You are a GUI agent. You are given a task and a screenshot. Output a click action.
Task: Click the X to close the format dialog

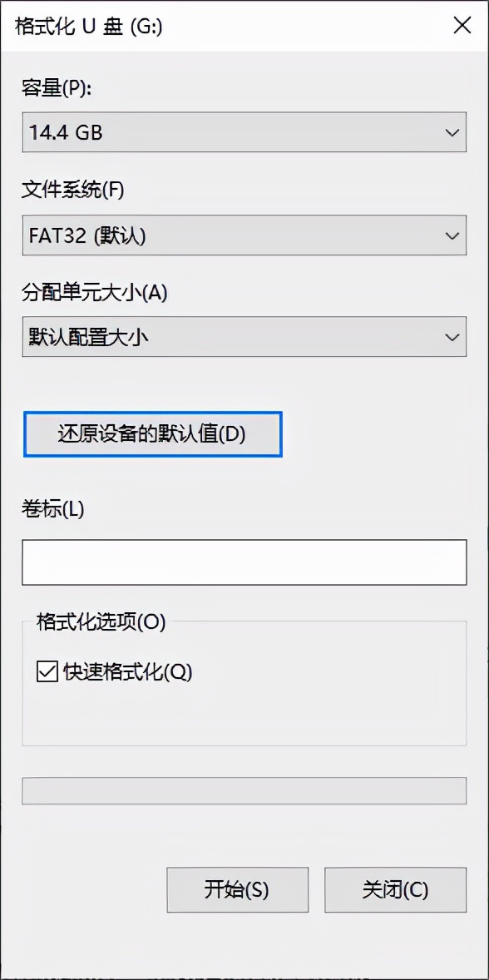[462, 25]
